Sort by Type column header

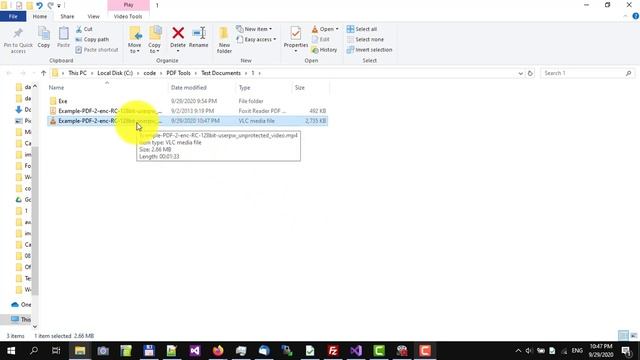click(x=244, y=88)
